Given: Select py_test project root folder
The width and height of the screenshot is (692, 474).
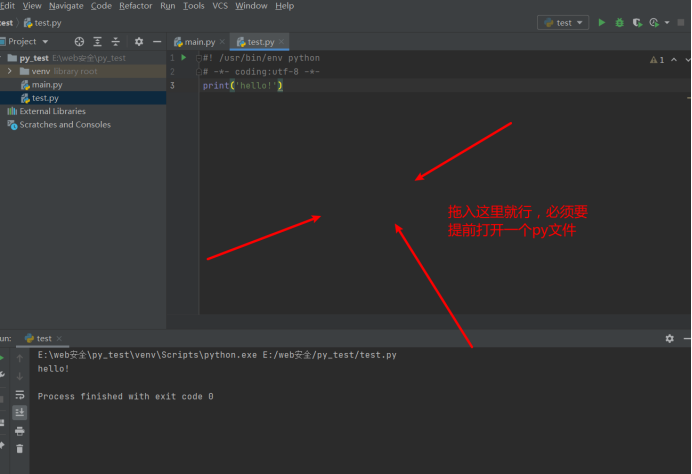Looking at the screenshot, I should tap(83, 58).
